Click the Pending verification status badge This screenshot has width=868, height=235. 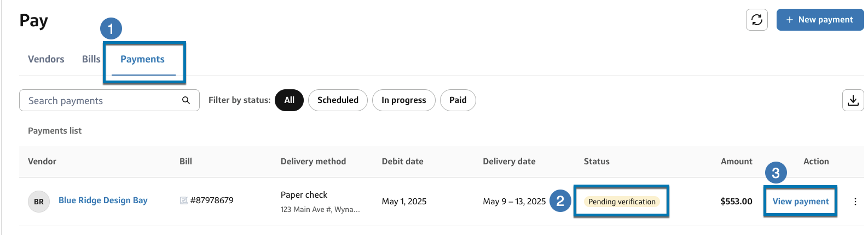(622, 202)
